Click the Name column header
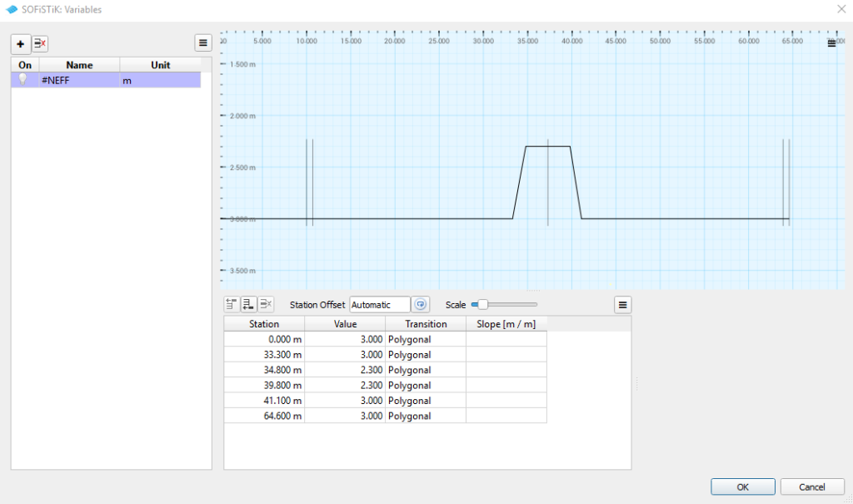Image resolution: width=853 pixels, height=504 pixels. [x=79, y=65]
